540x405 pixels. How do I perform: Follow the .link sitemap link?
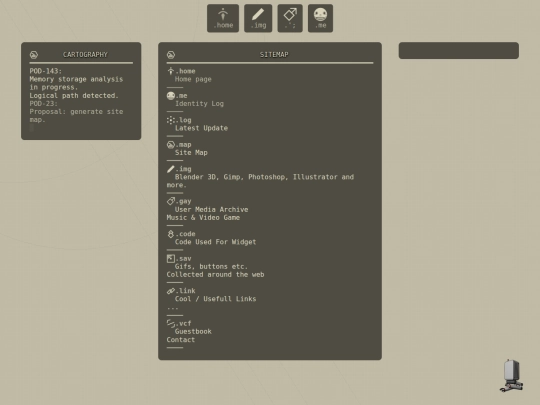tap(185, 291)
